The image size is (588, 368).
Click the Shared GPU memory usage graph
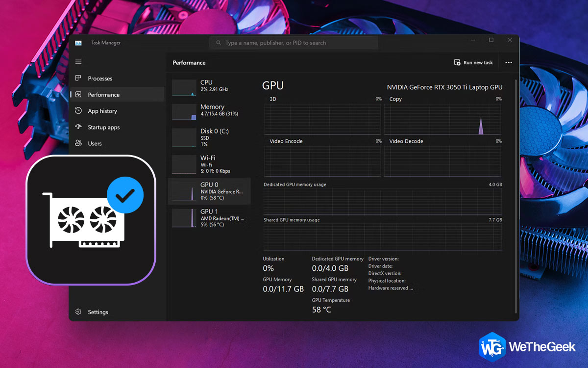coord(383,237)
